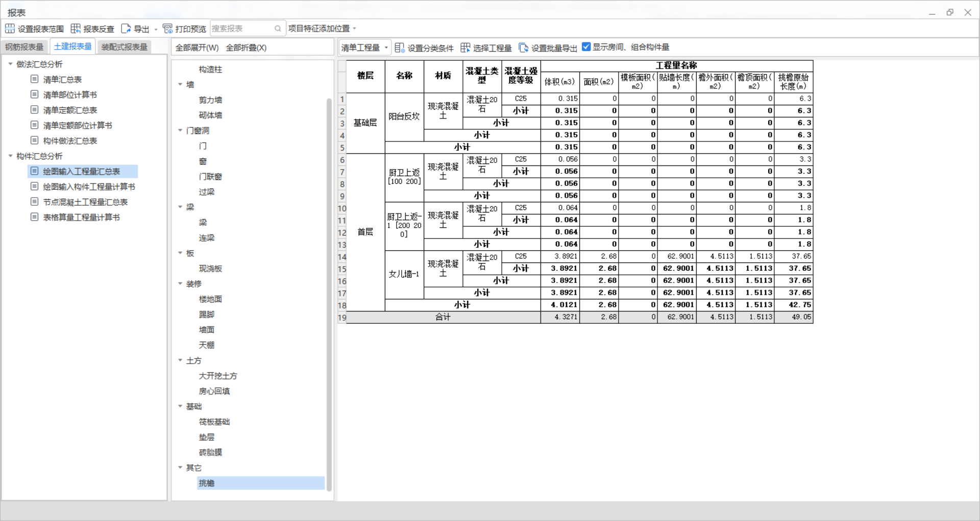Viewport: 980px width, 521px height.
Task: Click the 设置报表范围 grid icon
Action: pyautogui.click(x=10, y=29)
